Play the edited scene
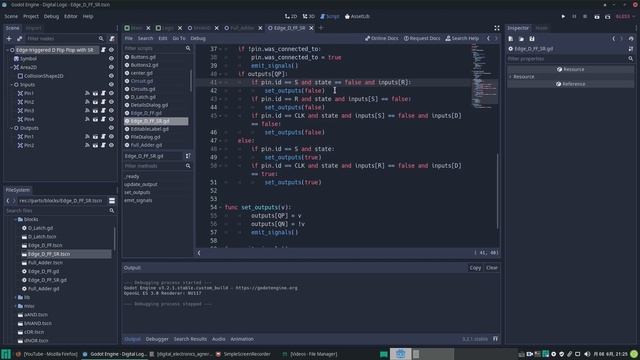Viewport: 640px width, 360px height. tap(597, 17)
